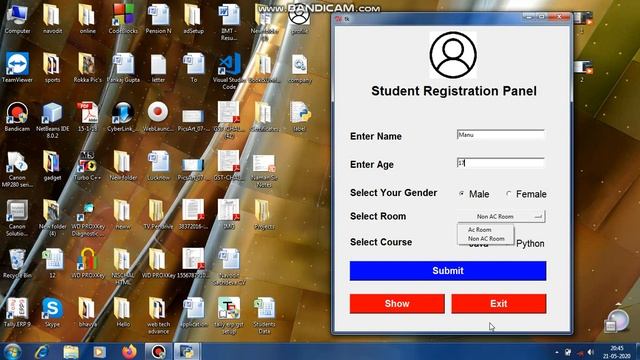This screenshot has height=360, width=640.
Task: Open the Select Room dropdown
Action: click(x=501, y=216)
